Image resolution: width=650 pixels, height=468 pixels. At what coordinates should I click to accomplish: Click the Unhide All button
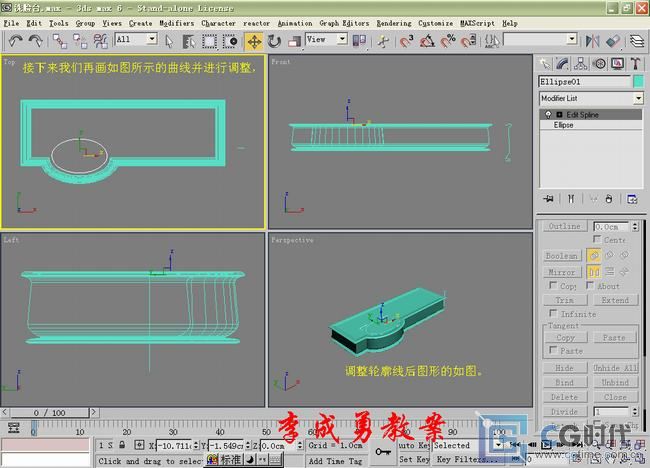pyautogui.click(x=615, y=368)
